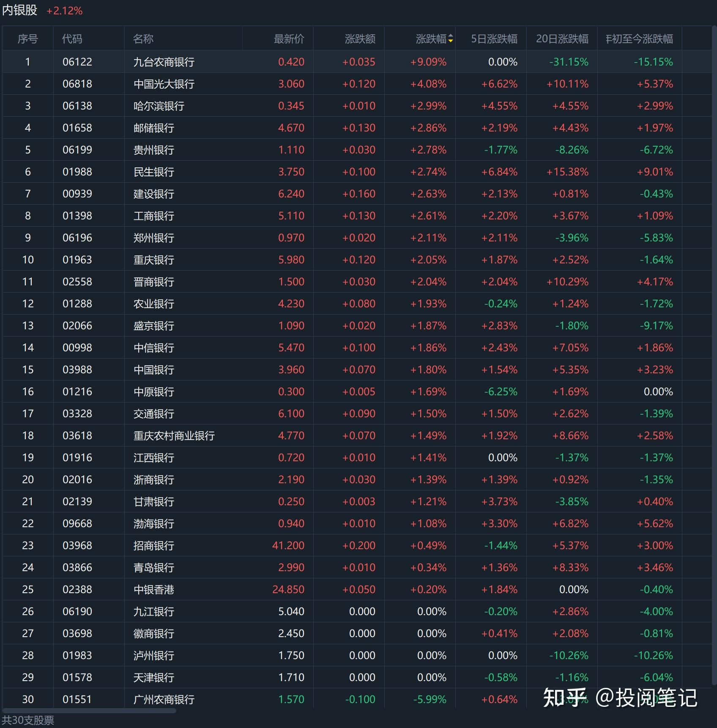Click stock code 06122
The height and width of the screenshot is (728, 717).
[77, 62]
